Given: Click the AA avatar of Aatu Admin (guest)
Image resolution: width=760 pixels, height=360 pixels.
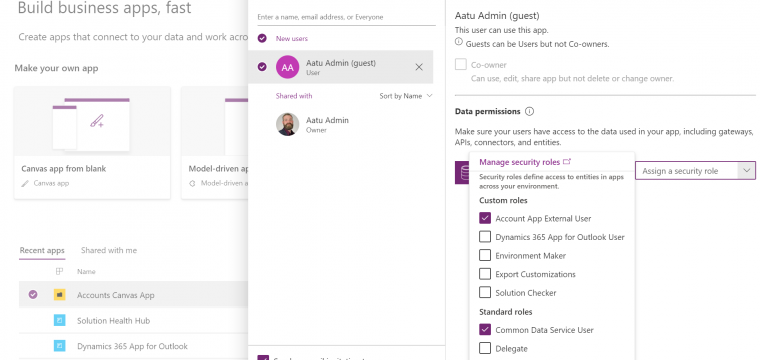Looking at the screenshot, I should pyautogui.click(x=287, y=67).
